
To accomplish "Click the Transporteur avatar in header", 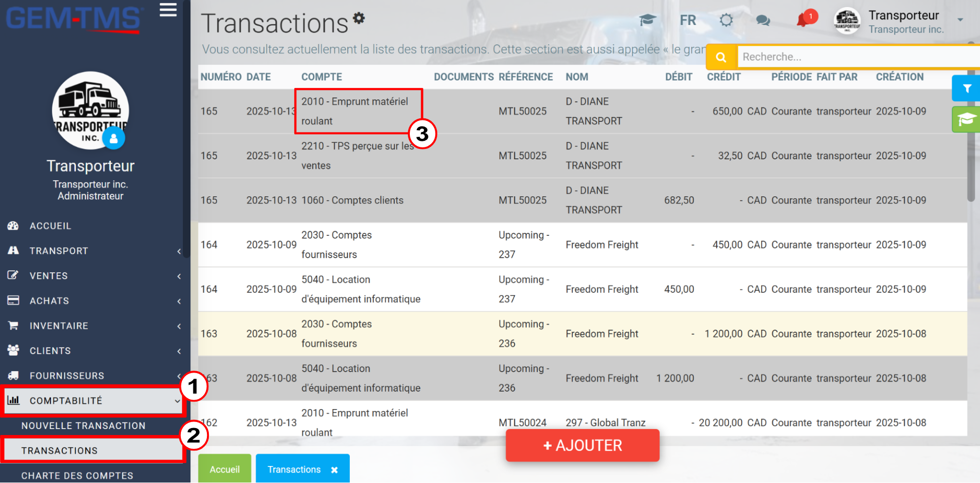I will tap(847, 21).
